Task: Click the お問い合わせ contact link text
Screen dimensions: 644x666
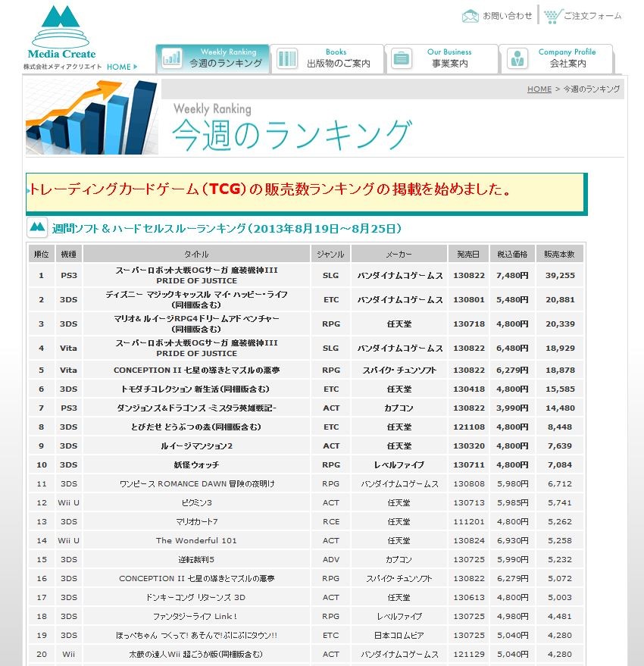Action: 507,16
